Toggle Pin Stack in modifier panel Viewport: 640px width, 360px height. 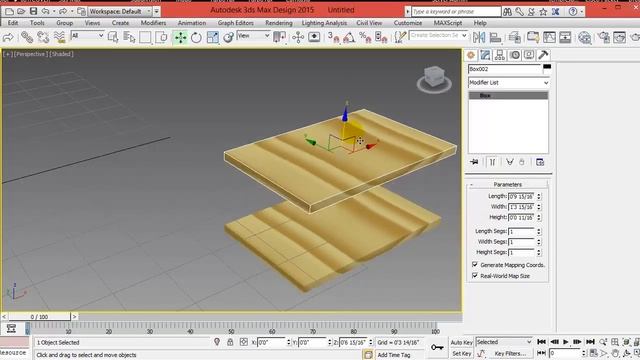point(474,162)
